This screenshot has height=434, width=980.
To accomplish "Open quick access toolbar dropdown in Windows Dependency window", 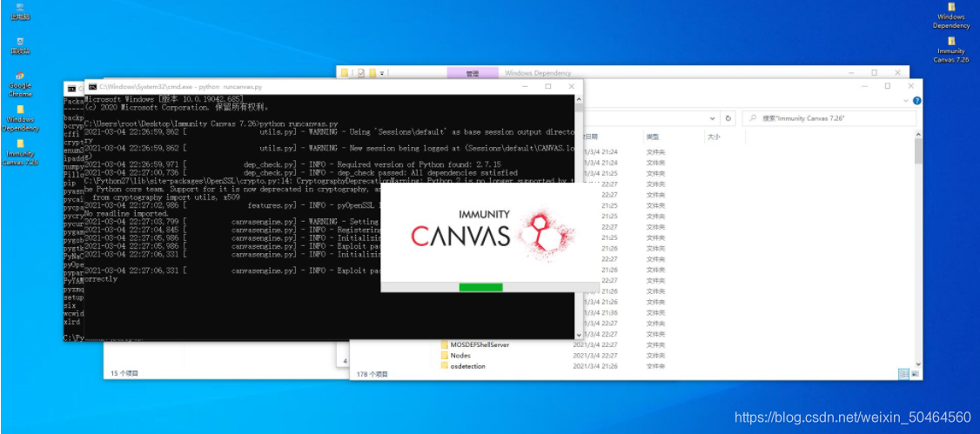I will [382, 73].
